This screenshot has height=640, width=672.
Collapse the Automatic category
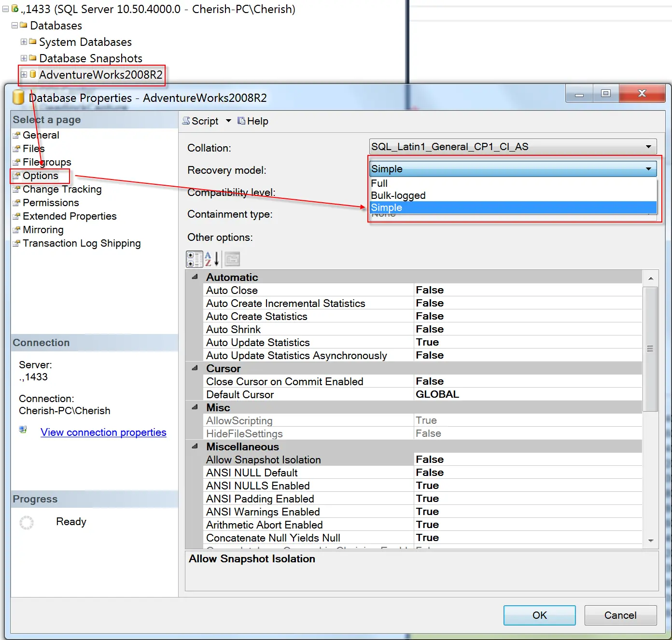(195, 277)
